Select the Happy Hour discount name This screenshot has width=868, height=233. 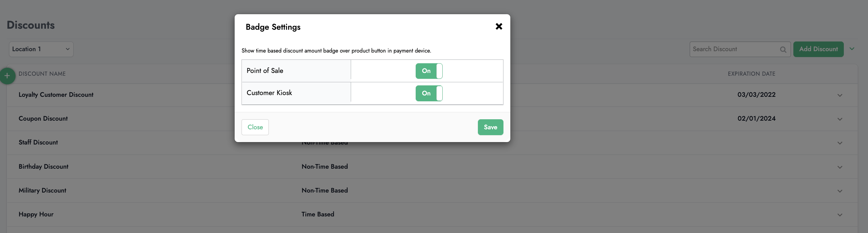coord(36,214)
